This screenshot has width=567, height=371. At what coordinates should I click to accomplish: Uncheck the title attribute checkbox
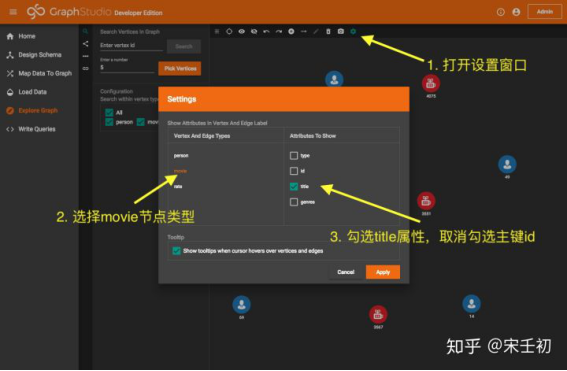pos(294,187)
